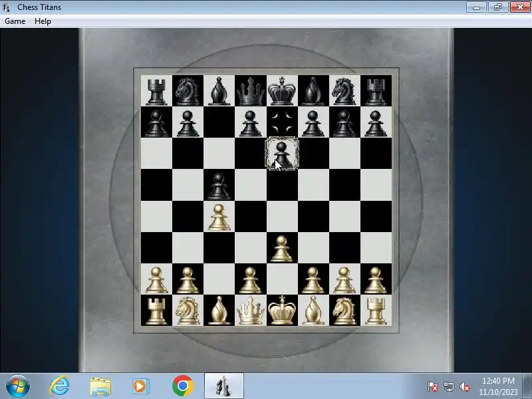Click the marked empty e7 square
The image size is (532, 399).
pos(281,122)
